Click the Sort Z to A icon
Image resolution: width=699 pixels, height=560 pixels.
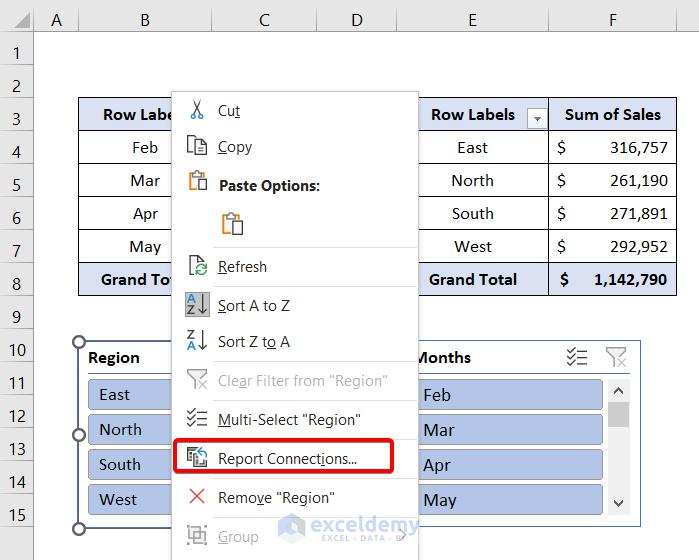click(x=197, y=341)
